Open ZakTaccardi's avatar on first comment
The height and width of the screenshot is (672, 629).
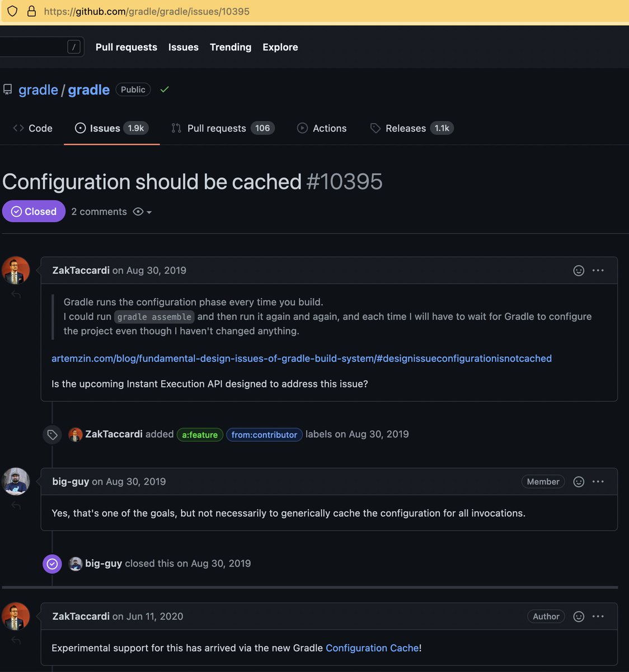16,270
